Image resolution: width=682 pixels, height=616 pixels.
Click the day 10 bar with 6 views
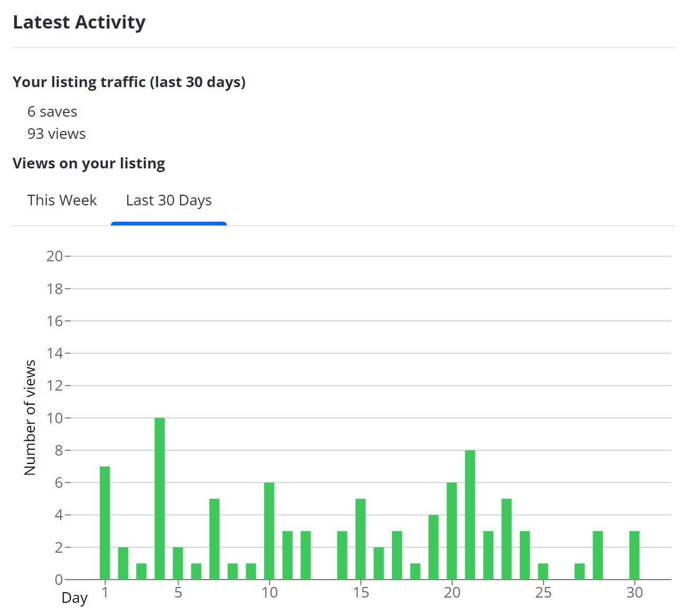pyautogui.click(x=269, y=531)
